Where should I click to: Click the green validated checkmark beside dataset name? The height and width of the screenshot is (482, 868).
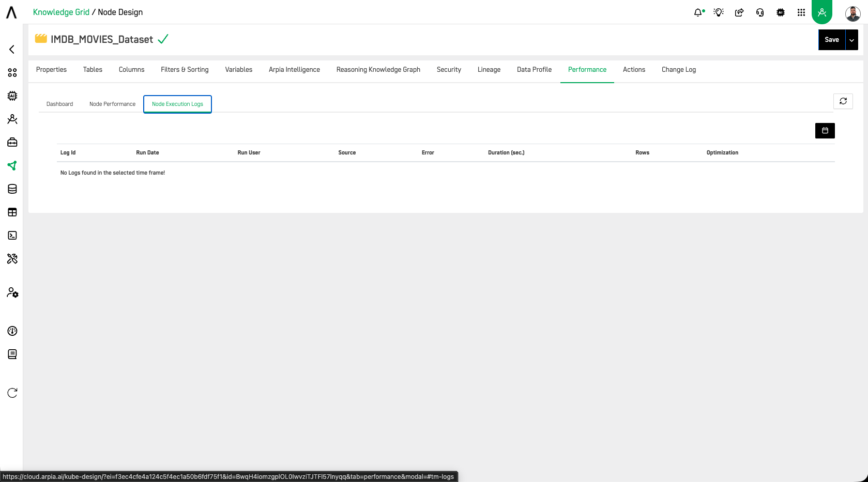point(163,39)
